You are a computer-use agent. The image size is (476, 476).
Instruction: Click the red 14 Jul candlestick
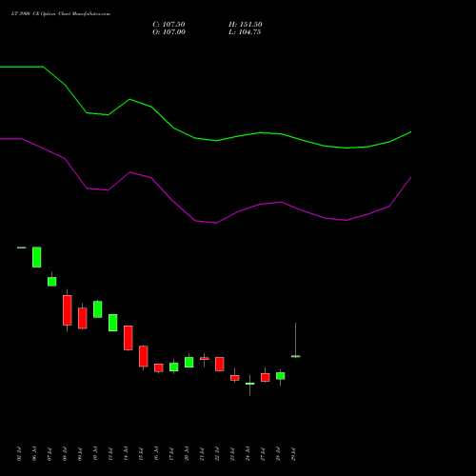pos(129,338)
